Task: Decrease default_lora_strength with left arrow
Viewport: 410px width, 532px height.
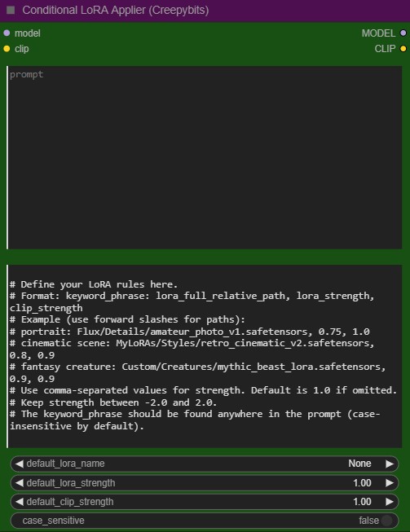Action: point(20,483)
